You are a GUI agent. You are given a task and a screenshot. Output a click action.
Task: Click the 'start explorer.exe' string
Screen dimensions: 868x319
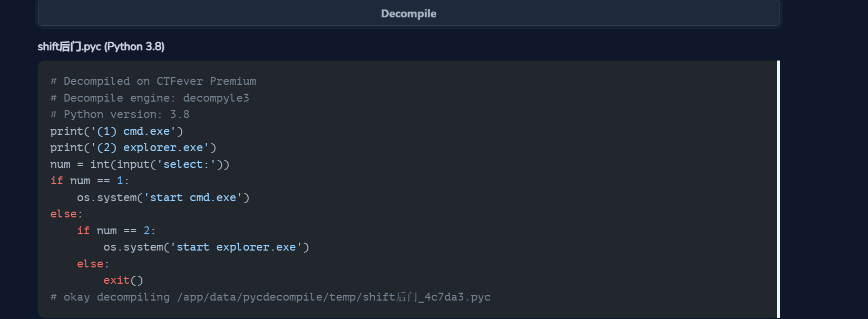(x=236, y=247)
